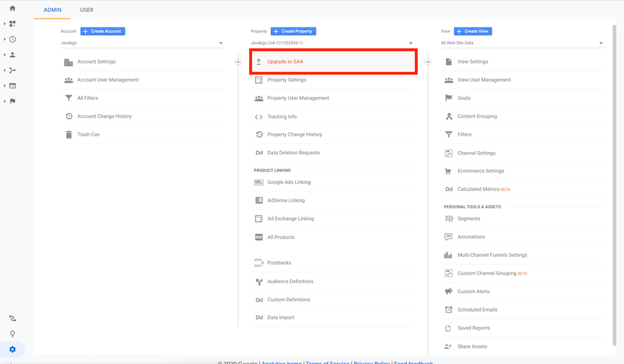This screenshot has width=624, height=364.
Task: Click the Share Assets person-plus icon
Action: click(448, 347)
